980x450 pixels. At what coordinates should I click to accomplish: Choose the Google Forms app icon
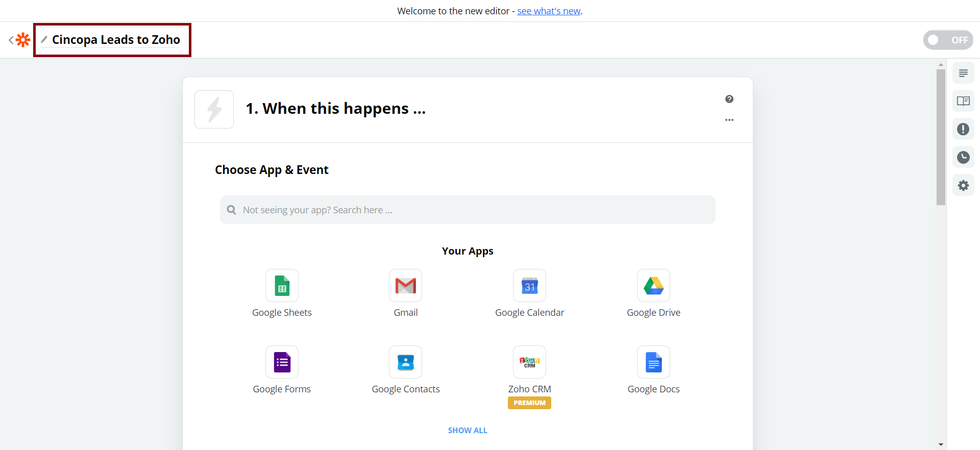pyautogui.click(x=282, y=362)
